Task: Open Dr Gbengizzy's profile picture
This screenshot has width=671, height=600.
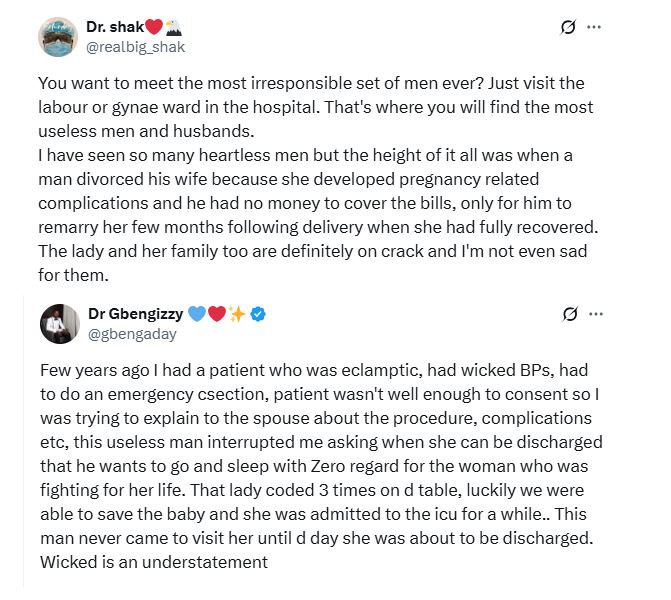Action: tap(59, 323)
